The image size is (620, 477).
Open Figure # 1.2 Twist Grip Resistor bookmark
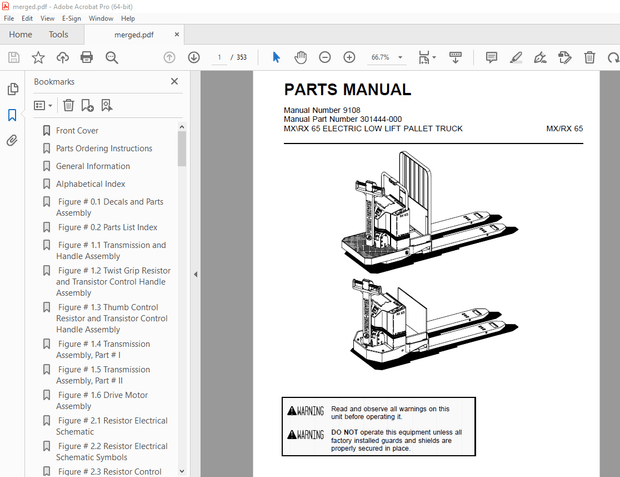click(113, 282)
